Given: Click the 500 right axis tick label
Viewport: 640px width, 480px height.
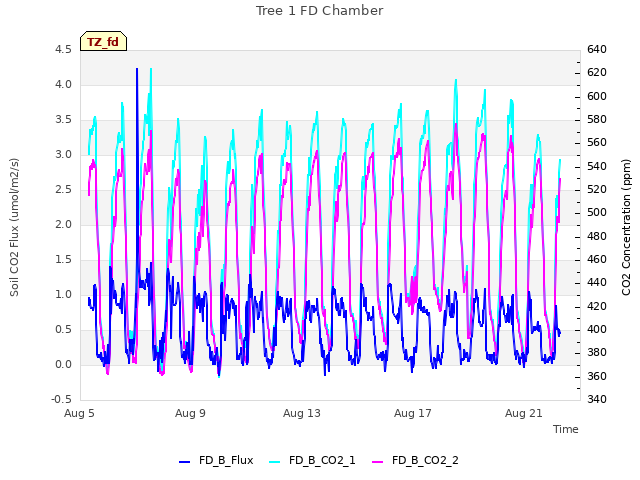Looking at the screenshot, I should (x=597, y=213).
